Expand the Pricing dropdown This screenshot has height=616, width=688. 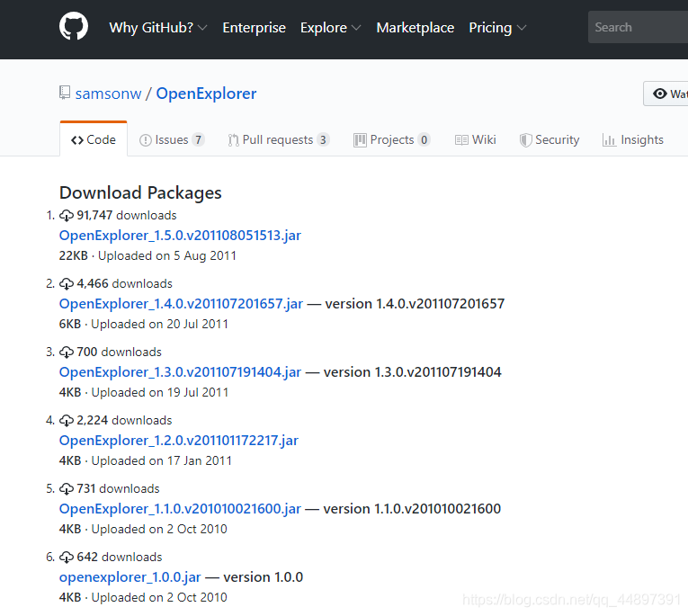(497, 28)
